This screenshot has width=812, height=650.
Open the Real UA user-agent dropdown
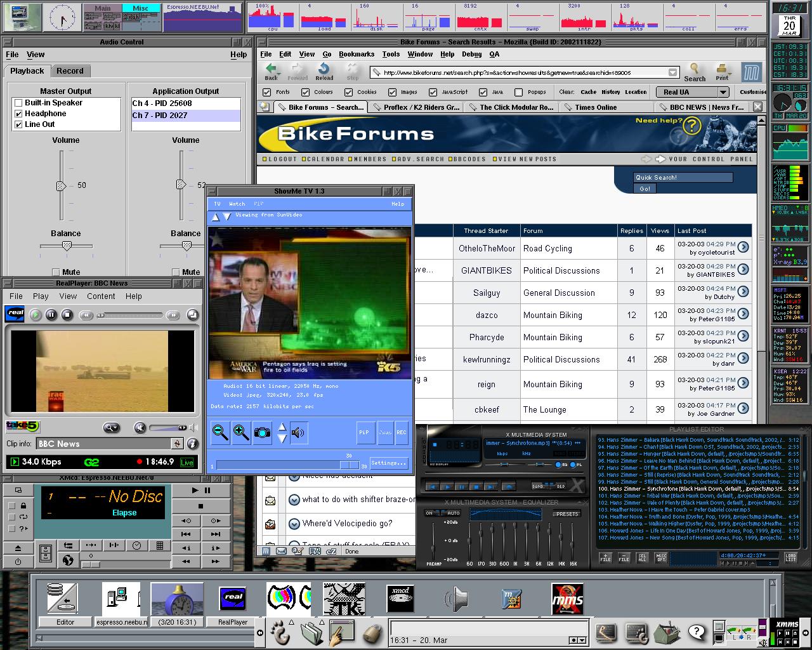tap(723, 92)
